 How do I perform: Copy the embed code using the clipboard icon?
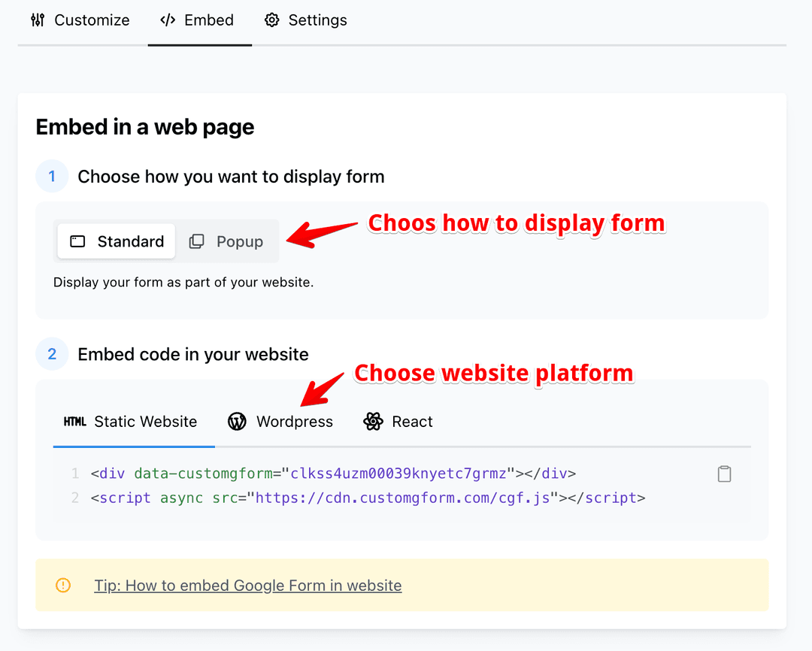coord(724,474)
